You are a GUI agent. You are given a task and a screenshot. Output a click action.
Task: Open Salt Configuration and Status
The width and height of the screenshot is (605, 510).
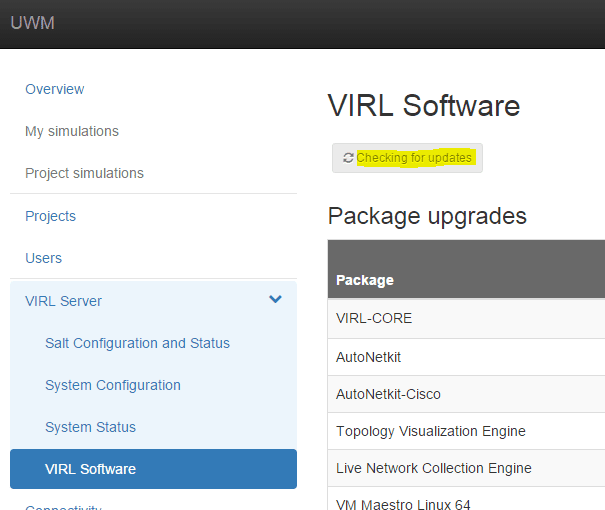click(x=137, y=343)
